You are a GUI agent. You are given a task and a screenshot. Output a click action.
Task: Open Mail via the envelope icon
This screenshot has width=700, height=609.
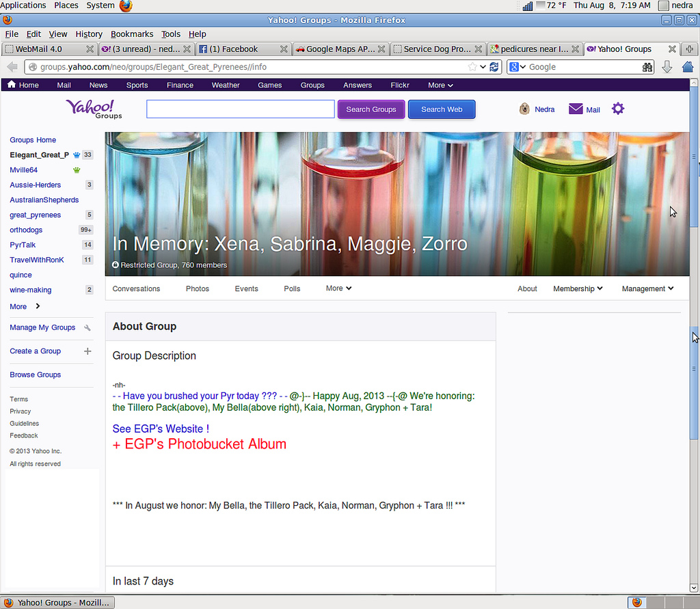pyautogui.click(x=575, y=109)
